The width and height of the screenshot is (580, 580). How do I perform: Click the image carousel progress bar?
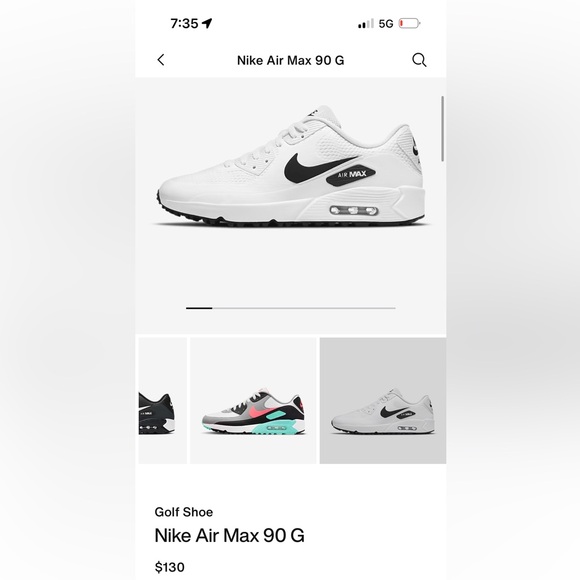[291, 308]
